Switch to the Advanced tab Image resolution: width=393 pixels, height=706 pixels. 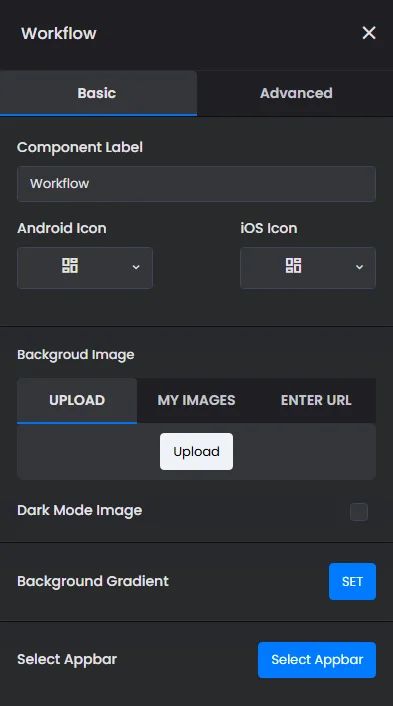[x=295, y=93]
